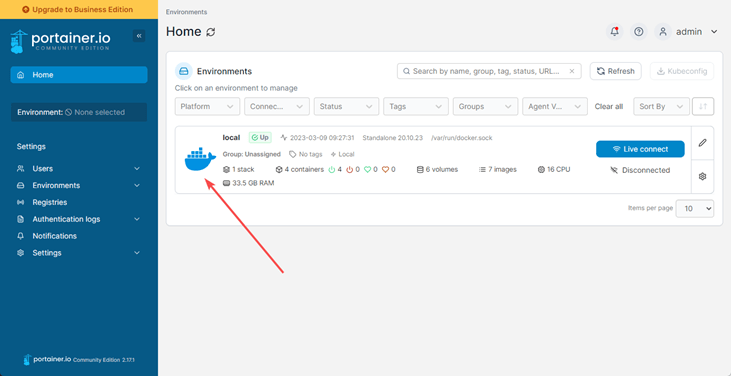Expand the Authentication logs chevron

pos(137,219)
